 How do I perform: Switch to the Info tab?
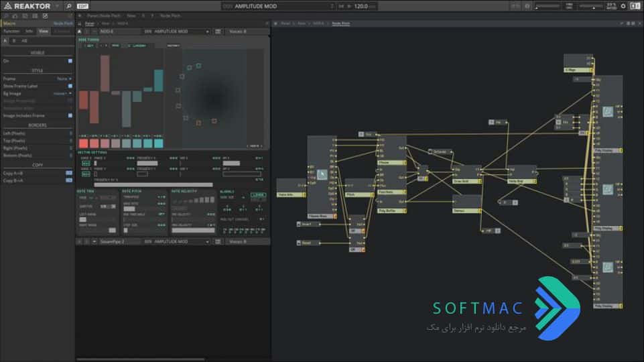(29, 32)
